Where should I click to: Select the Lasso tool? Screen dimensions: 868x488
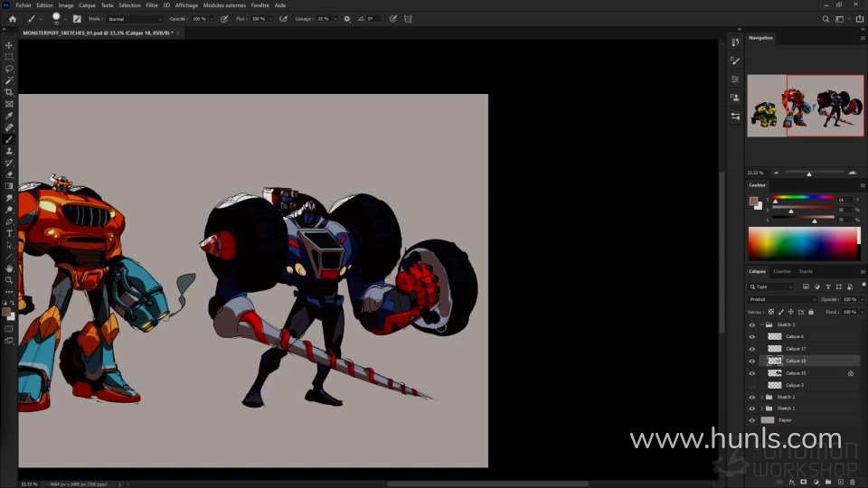pos(9,69)
